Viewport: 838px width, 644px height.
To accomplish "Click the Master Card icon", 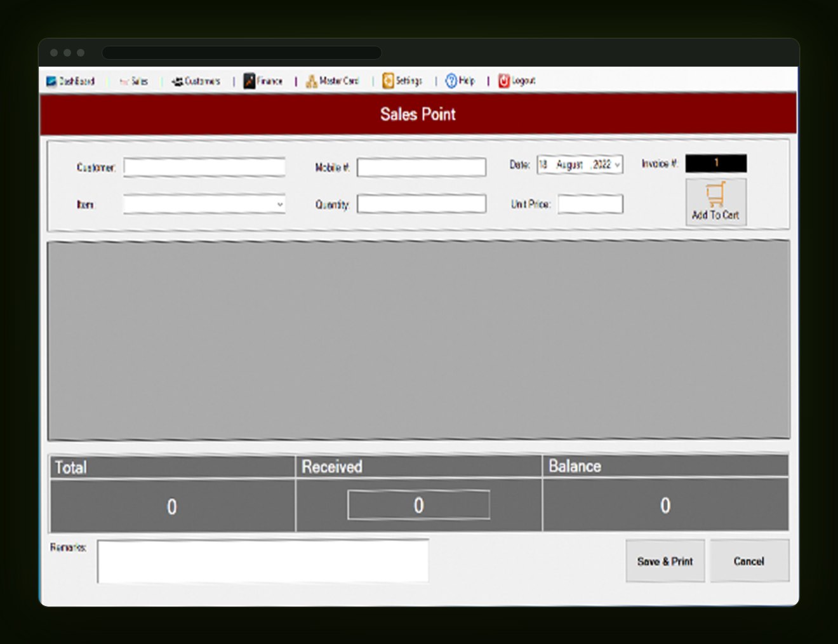I will (x=312, y=81).
